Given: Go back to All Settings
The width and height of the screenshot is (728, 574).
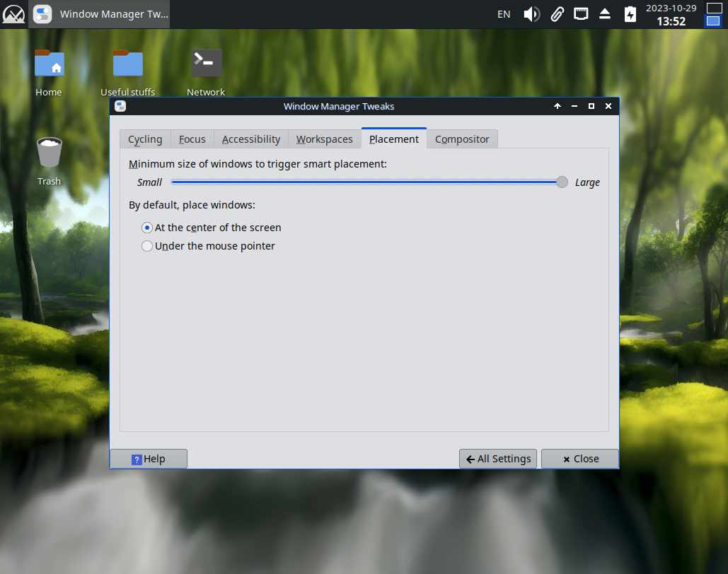Looking at the screenshot, I should (x=498, y=459).
